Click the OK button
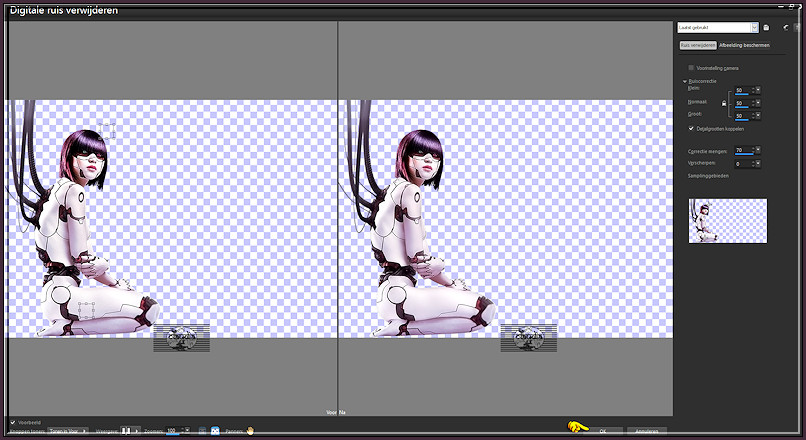Image resolution: width=806 pixels, height=440 pixels. (603, 431)
